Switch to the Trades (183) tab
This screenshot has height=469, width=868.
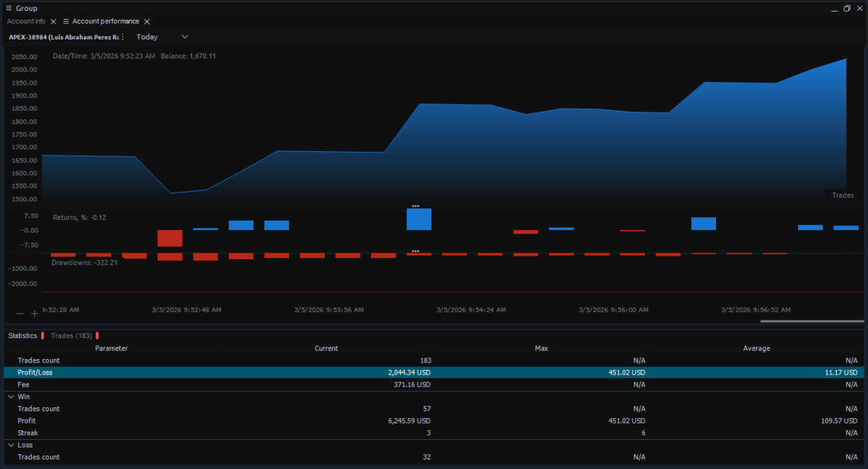pos(71,335)
